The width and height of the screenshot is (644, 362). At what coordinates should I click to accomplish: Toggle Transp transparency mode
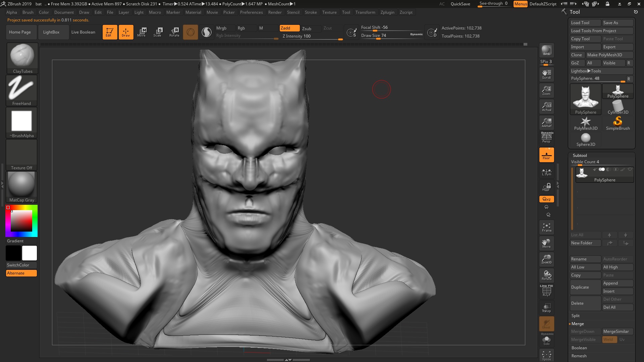coord(546,307)
